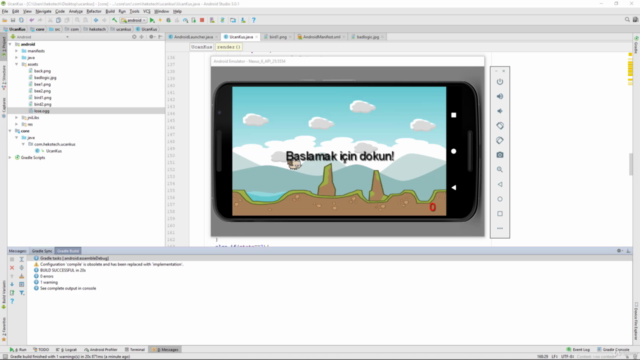This screenshot has height=360, width=640.
Task: Expand Gradle Scripts node
Action: tap(10, 158)
